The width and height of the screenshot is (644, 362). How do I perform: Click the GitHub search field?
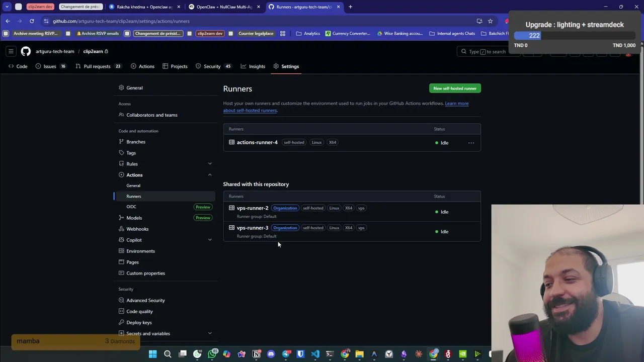coord(488,51)
